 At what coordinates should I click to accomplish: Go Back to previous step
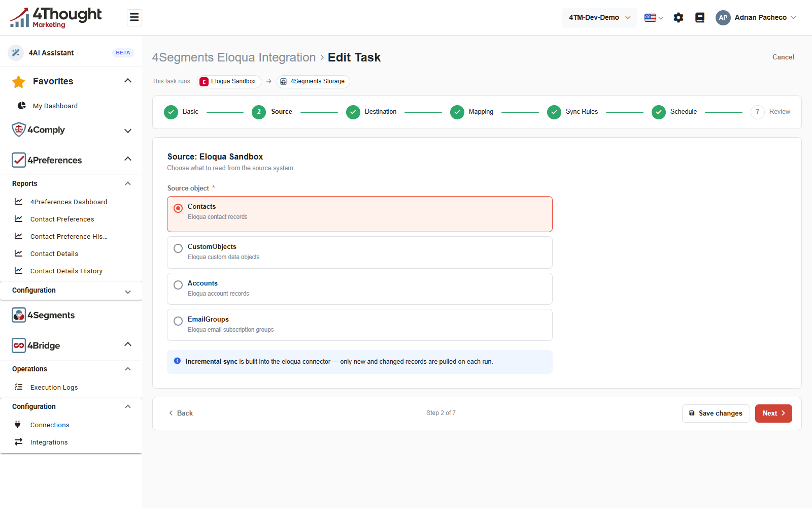(181, 414)
